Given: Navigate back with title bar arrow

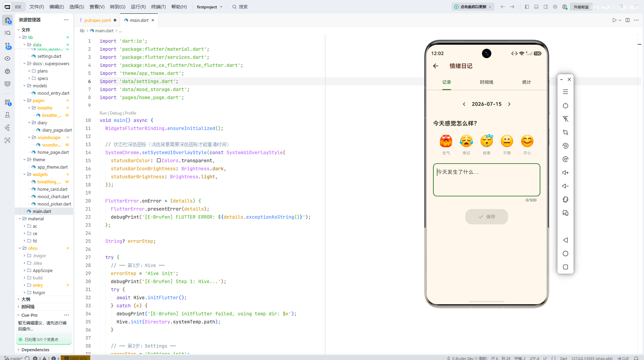Looking at the screenshot, I should coord(503,7).
